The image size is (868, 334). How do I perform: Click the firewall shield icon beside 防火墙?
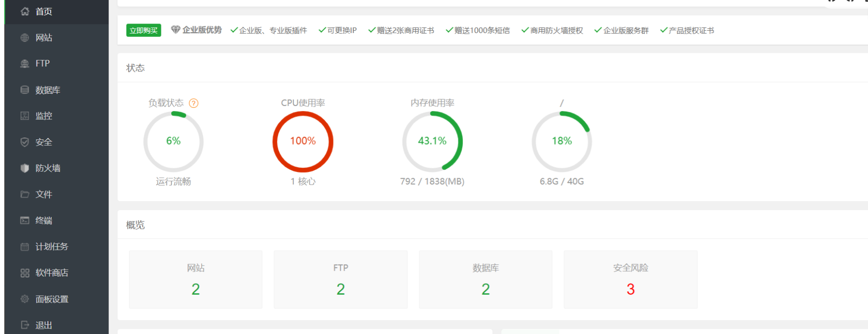click(x=25, y=168)
